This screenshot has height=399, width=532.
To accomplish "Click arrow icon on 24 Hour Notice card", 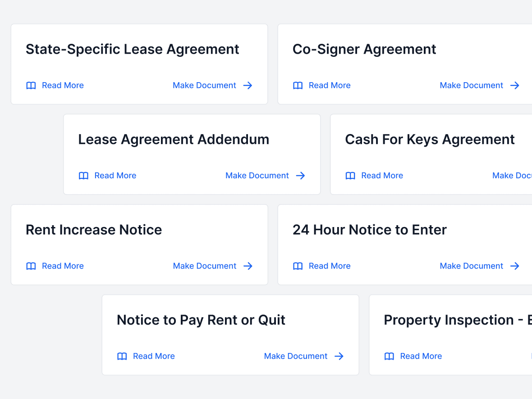I will coord(515,266).
